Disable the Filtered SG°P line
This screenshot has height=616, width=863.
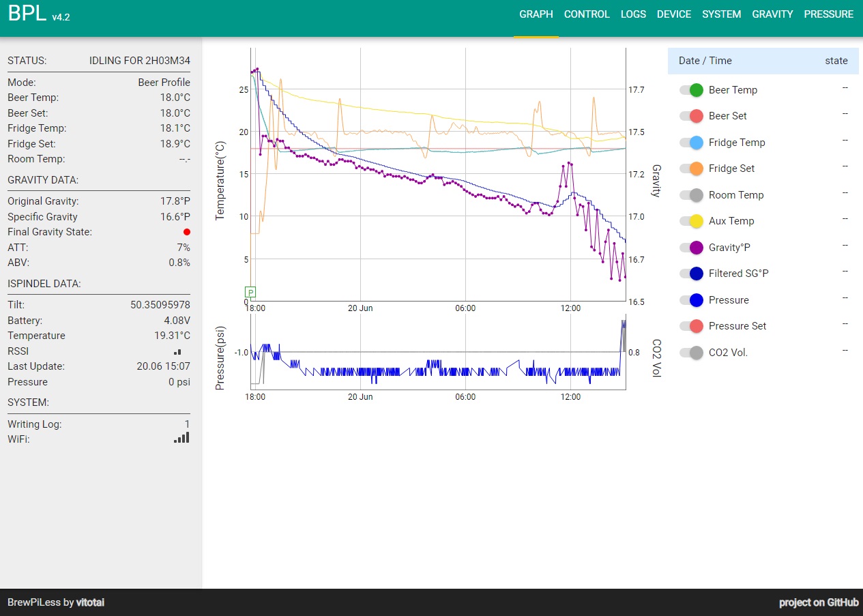pos(691,274)
